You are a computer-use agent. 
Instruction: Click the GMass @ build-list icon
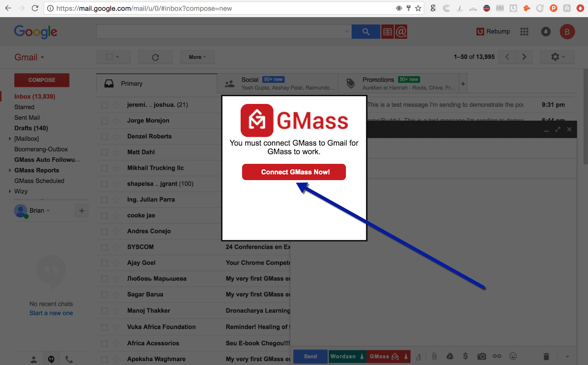401,32
